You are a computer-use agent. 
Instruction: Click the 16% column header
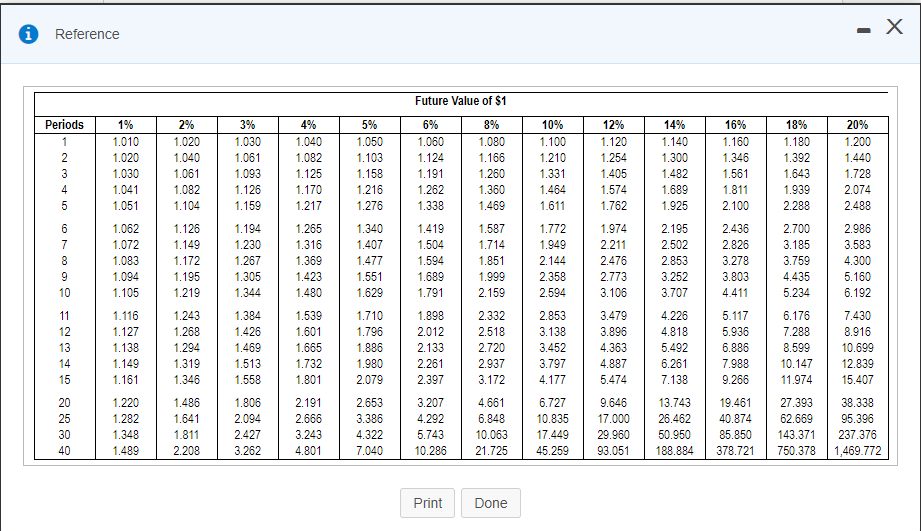736,125
